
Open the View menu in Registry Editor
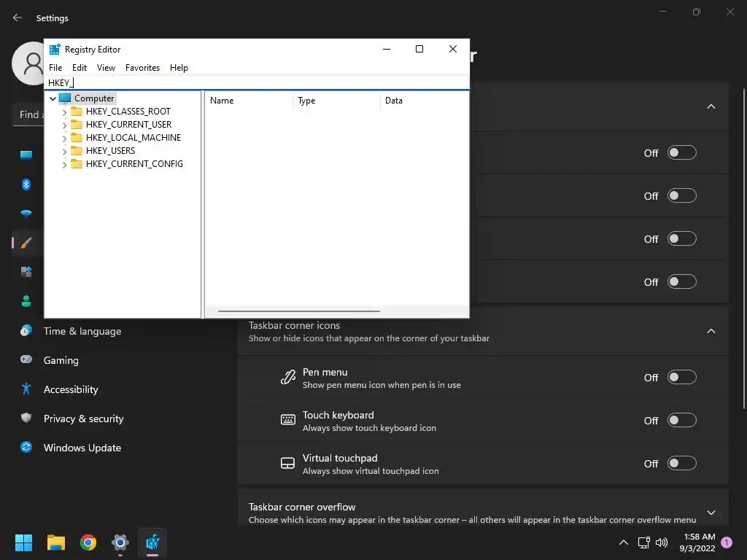(x=106, y=68)
